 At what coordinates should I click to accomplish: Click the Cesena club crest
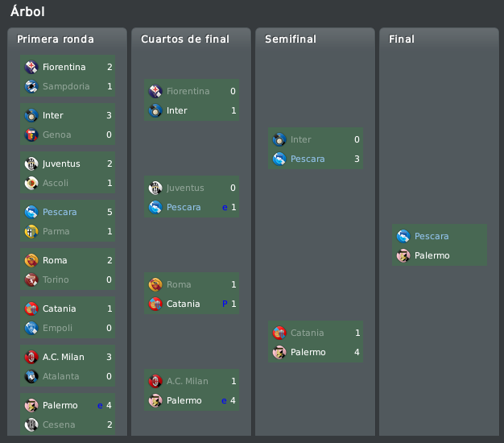click(31, 424)
